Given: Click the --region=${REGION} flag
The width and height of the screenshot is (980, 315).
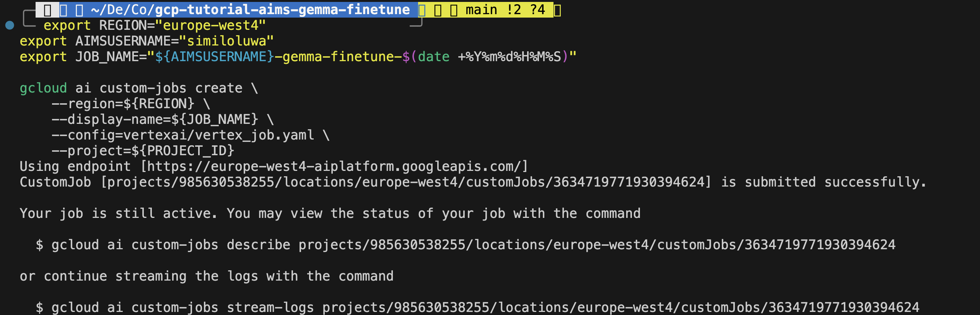Looking at the screenshot, I should pyautogui.click(x=123, y=104).
